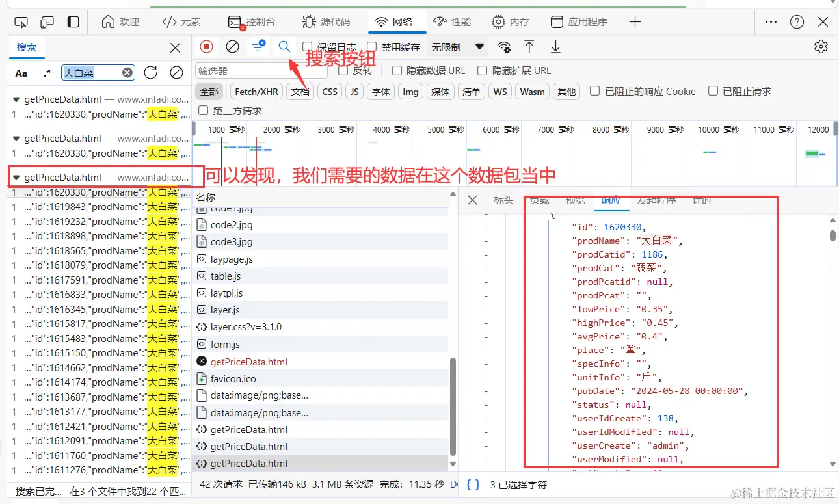This screenshot has width=839, height=504.
Task: Open the Response (响应) details tab
Action: click(611, 200)
